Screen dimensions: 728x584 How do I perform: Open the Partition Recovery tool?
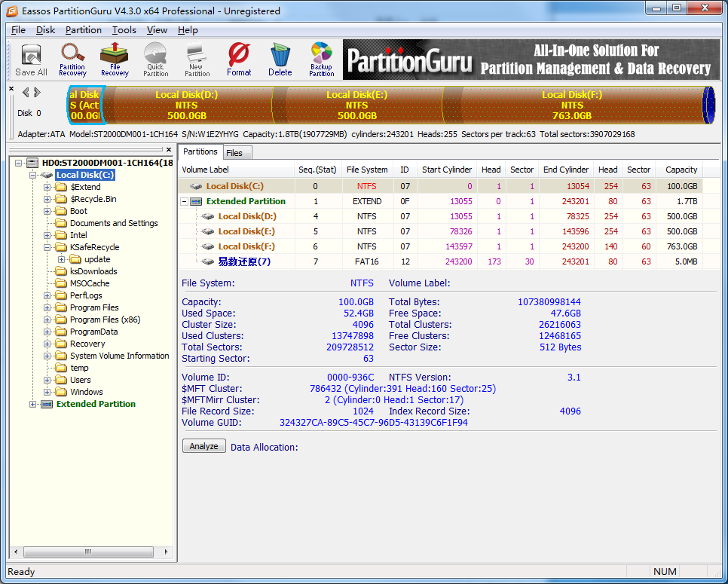point(72,59)
